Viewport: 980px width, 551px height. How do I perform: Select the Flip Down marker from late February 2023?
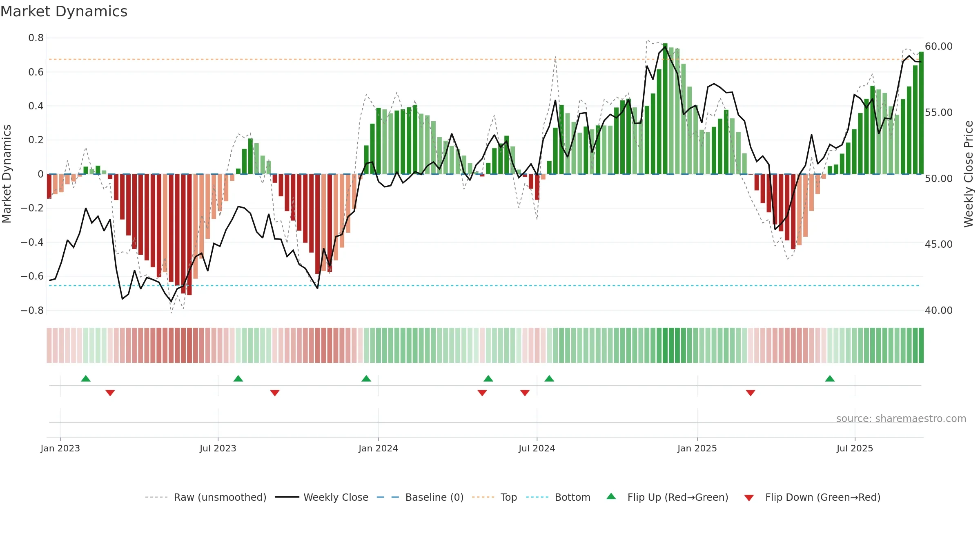(x=110, y=393)
